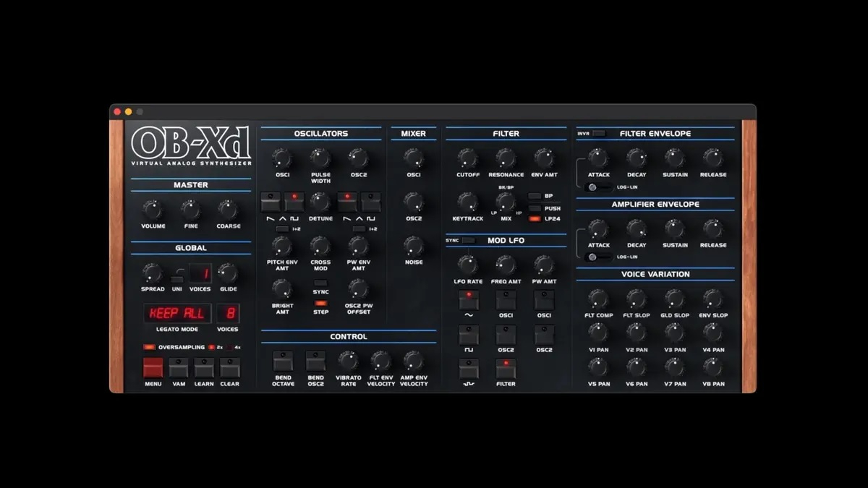Enable LFO pulse-width modulation to OSC1
868x488 pixels.
click(x=544, y=300)
